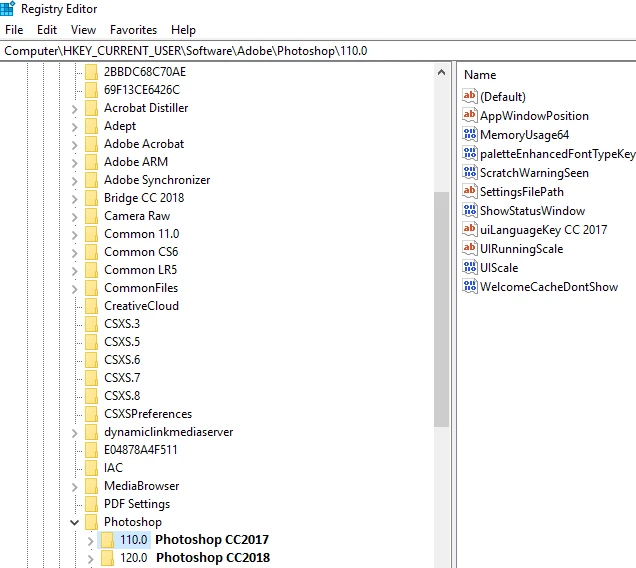Image resolution: width=636 pixels, height=568 pixels.
Task: Open the Help menu
Action: point(183,30)
